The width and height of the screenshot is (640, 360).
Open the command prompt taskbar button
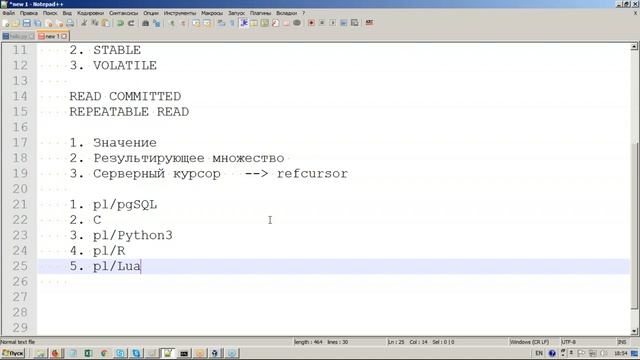184,353
